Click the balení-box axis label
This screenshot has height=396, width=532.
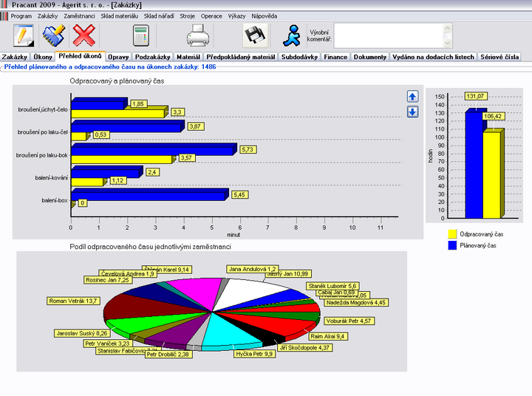(x=55, y=200)
